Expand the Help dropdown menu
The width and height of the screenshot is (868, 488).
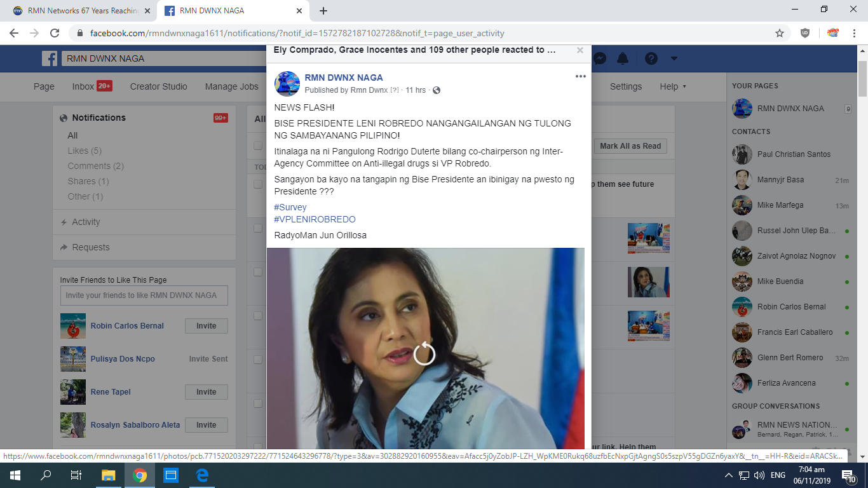tap(673, 86)
